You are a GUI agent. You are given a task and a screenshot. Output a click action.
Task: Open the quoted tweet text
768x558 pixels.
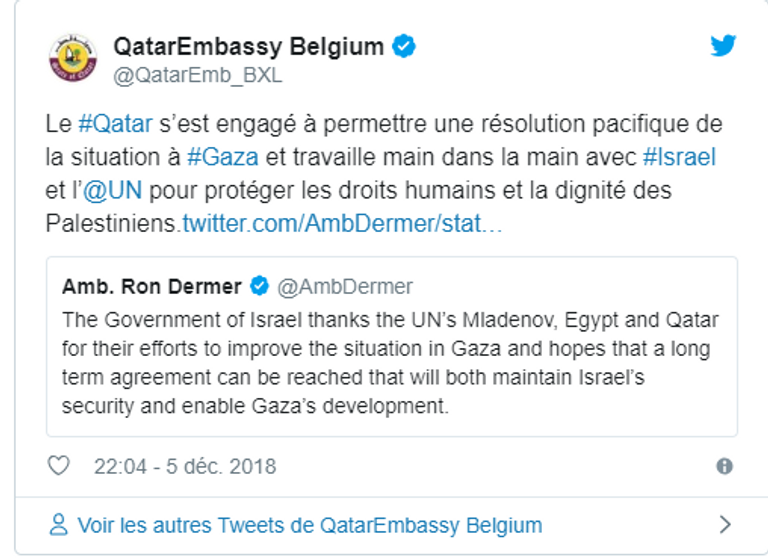click(390, 365)
